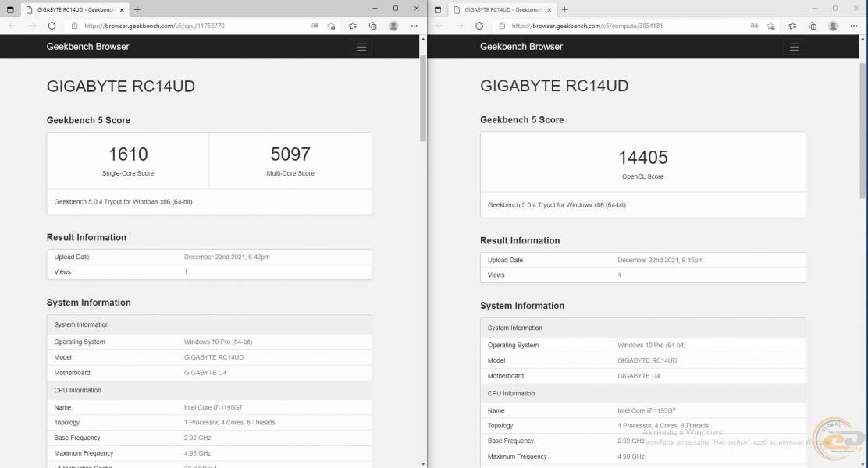Click upload date 'December 22nd 2021, 6:42pm'
Viewport: 868px width, 468px height.
pos(227,257)
